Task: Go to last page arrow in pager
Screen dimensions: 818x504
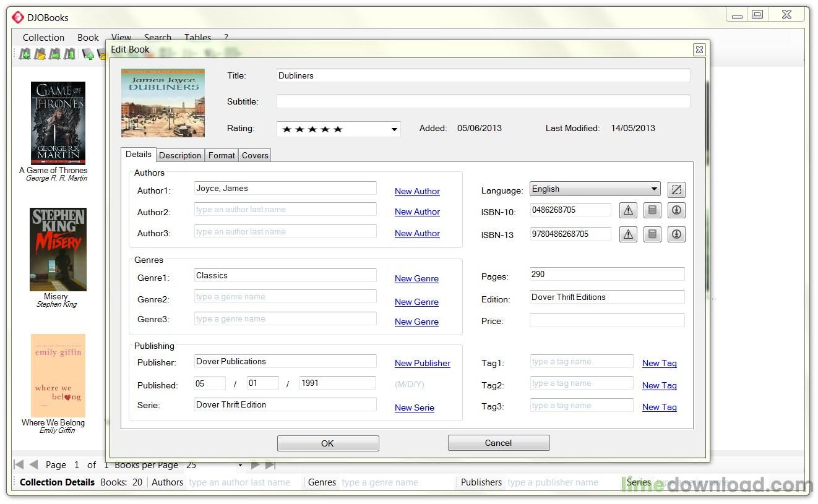Action: pos(270,464)
